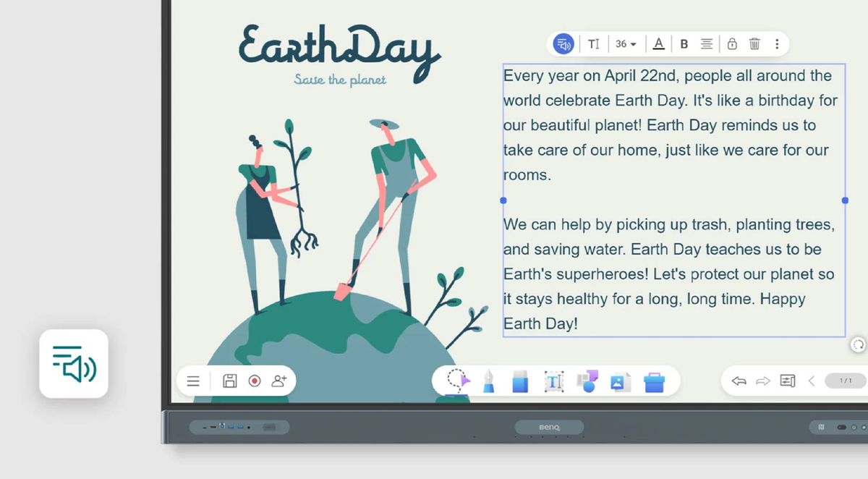Open the text size tool
This screenshot has width=868, height=479.
593,44
